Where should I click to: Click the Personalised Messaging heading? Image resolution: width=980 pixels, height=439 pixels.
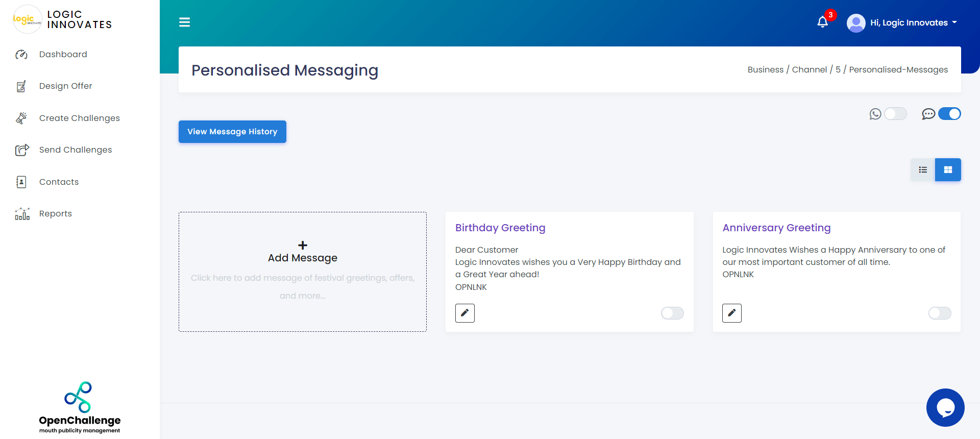click(285, 70)
